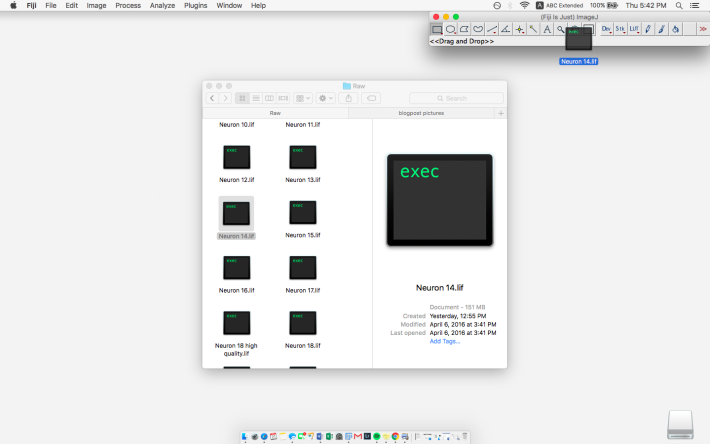This screenshot has width=710, height=444.
Task: Select the Wand tracing tool
Action: point(533,29)
